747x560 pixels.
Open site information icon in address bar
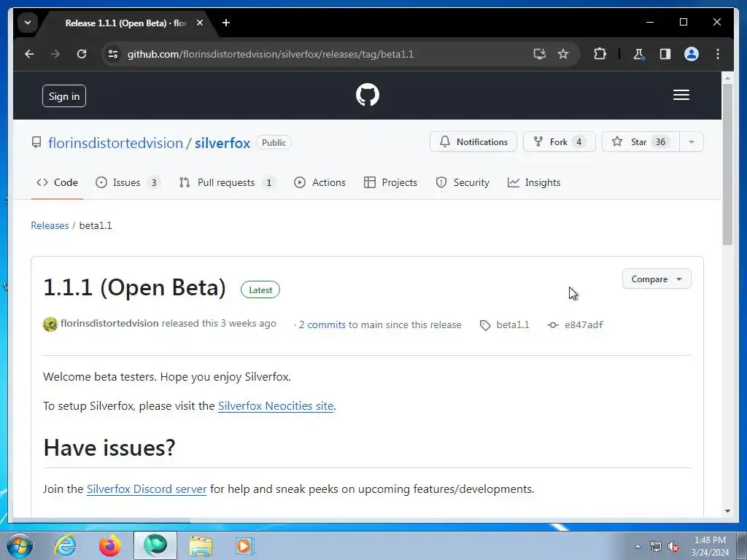coord(113,54)
